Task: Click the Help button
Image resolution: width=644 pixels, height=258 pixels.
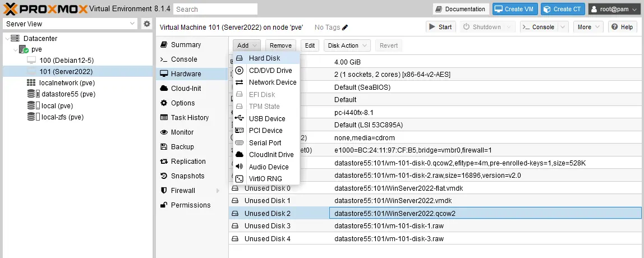Action: [x=623, y=27]
